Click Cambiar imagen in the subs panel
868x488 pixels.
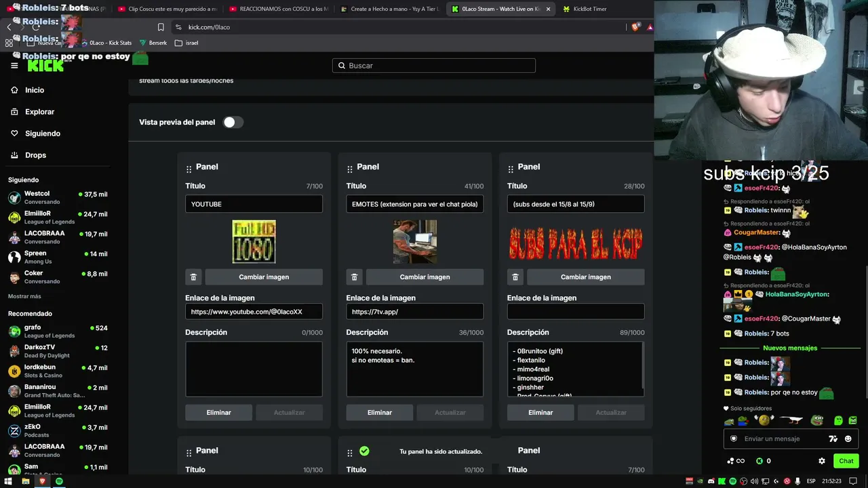586,277
